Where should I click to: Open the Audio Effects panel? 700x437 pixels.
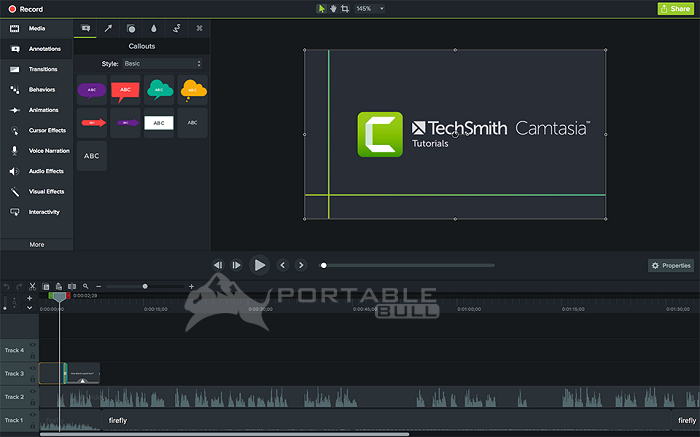pyautogui.click(x=36, y=171)
